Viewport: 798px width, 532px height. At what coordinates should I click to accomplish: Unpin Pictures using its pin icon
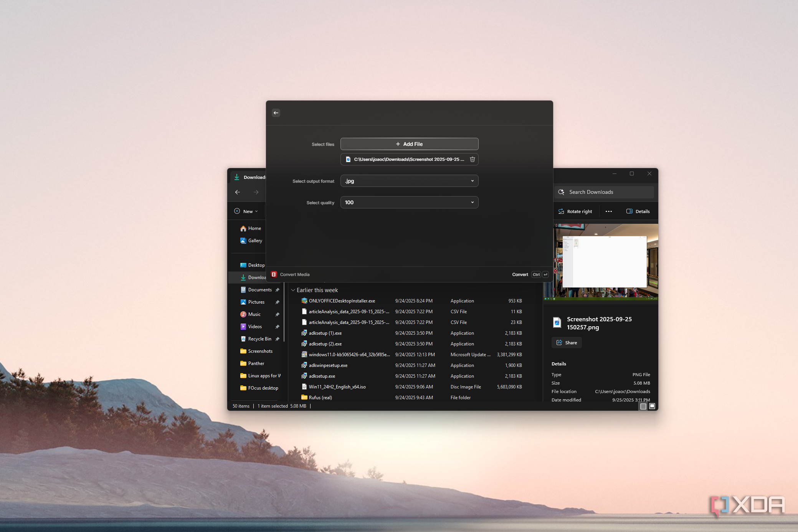tap(277, 302)
